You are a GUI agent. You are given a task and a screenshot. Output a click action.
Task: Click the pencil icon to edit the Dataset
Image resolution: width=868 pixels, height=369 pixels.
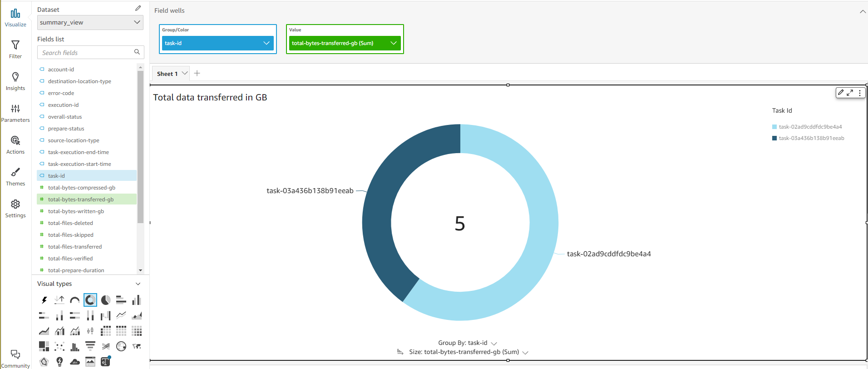coord(138,8)
